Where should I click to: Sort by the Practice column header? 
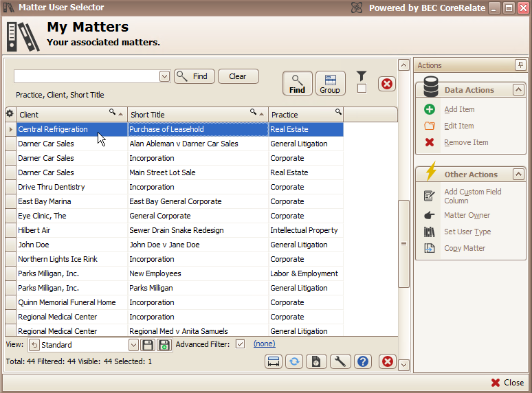pos(306,115)
